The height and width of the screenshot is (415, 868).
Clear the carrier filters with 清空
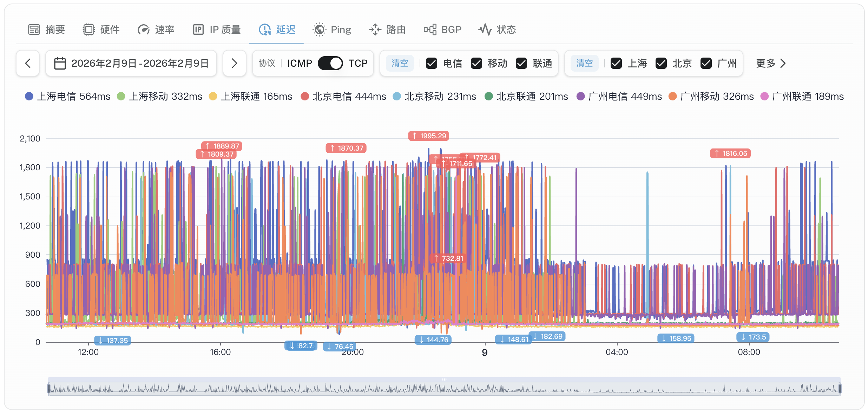[400, 63]
